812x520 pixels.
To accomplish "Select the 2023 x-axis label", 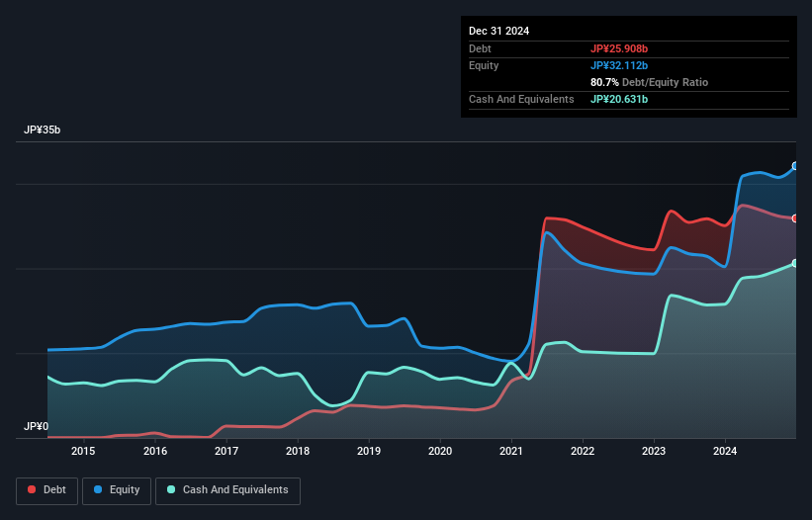I will 654,451.
